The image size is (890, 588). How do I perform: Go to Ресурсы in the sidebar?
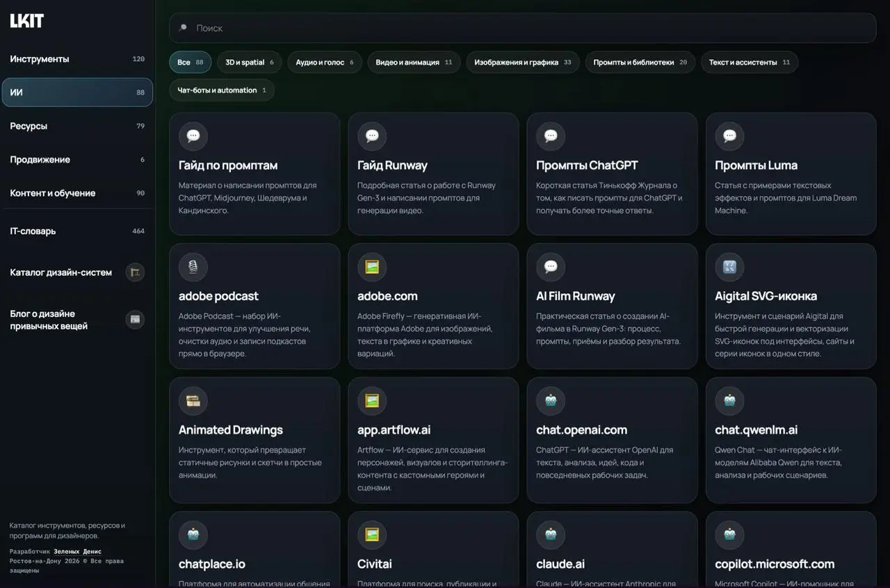coord(77,126)
